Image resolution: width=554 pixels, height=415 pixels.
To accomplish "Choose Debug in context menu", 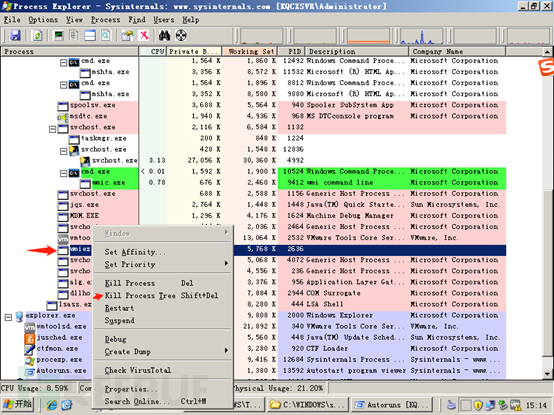I will 163,339.
